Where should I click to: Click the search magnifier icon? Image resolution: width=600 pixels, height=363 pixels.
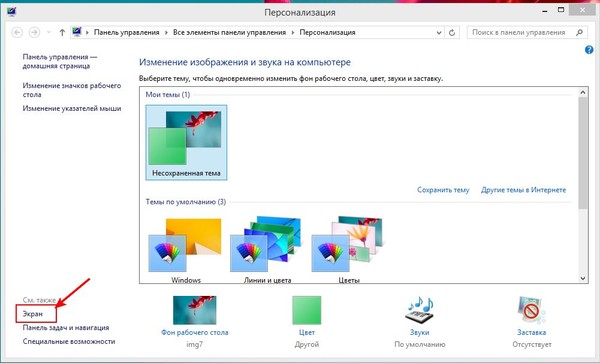coord(579,33)
